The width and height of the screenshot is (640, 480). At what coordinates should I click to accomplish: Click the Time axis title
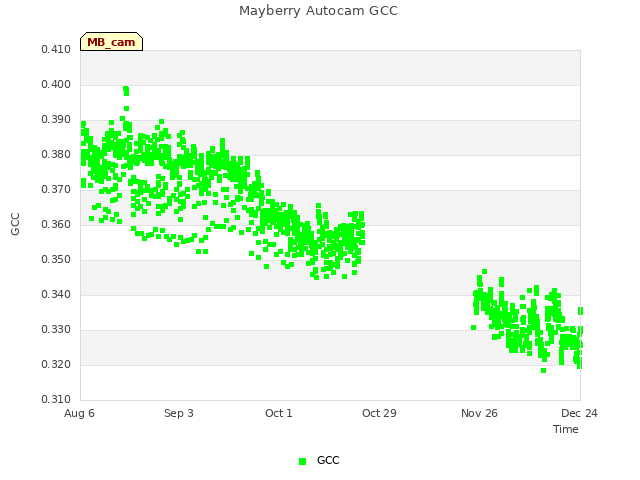coord(566,429)
